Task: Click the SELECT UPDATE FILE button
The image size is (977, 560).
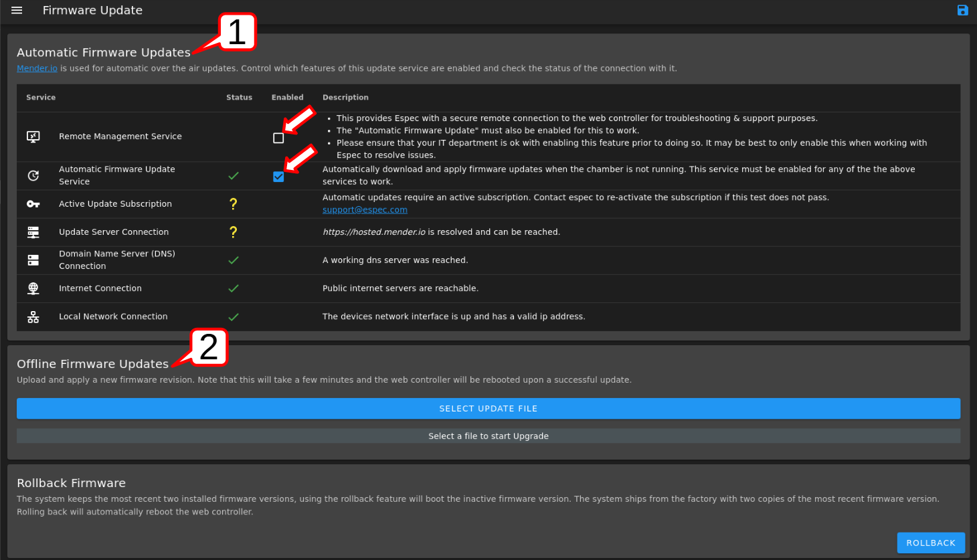Action: (489, 408)
